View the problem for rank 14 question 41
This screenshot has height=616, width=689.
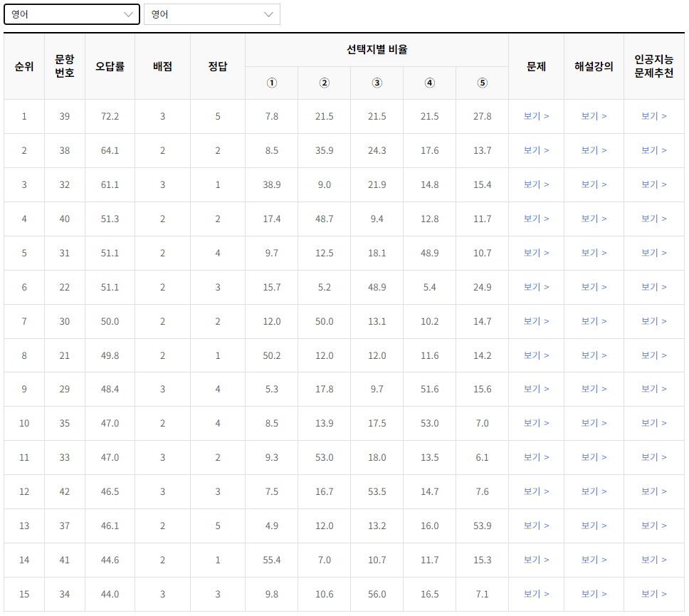(537, 560)
